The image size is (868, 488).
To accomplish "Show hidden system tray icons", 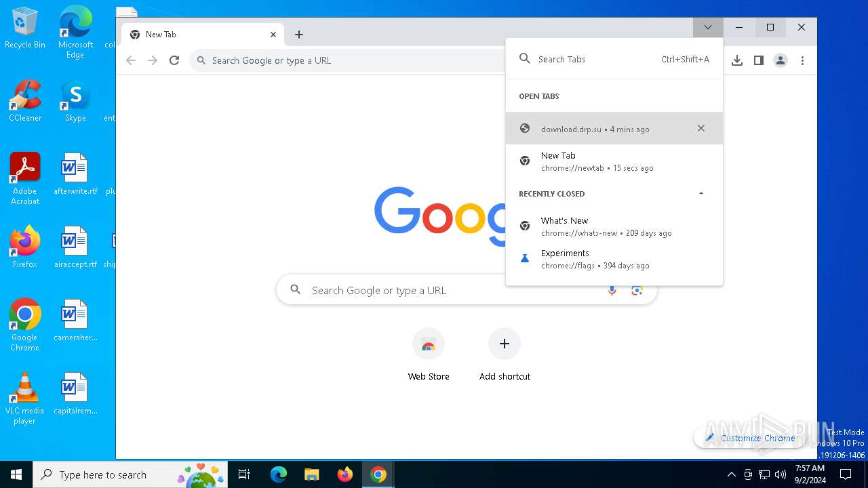I will [731, 474].
